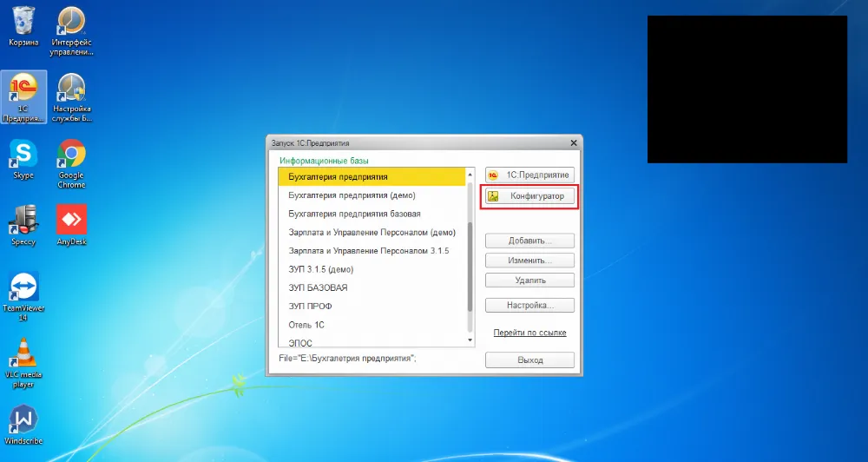Viewport: 868px width, 462px height.
Task: Click the File="E:\Бухгалетрия предприятия" path text
Action: (348, 359)
